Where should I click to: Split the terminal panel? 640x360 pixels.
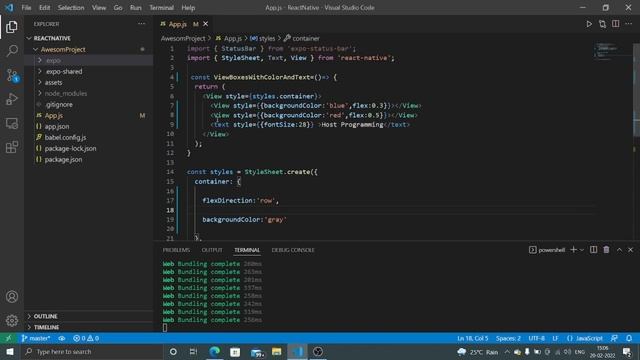click(x=593, y=250)
